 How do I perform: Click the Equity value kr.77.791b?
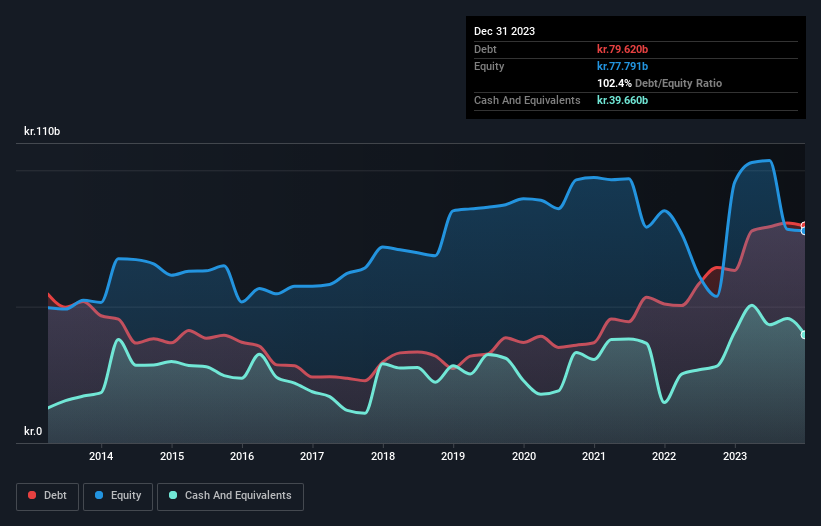[623, 66]
